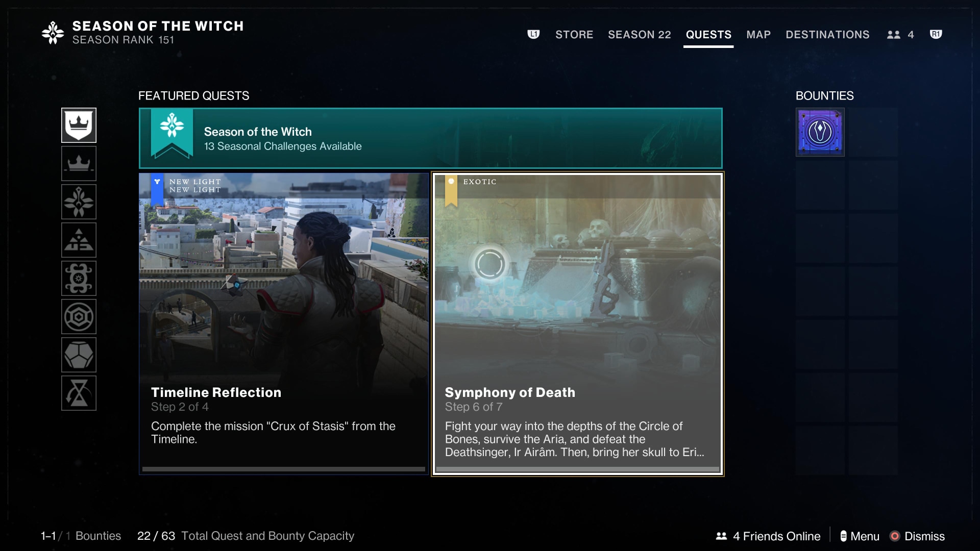
Task: Click the Season Rank 151 text
Action: [123, 40]
